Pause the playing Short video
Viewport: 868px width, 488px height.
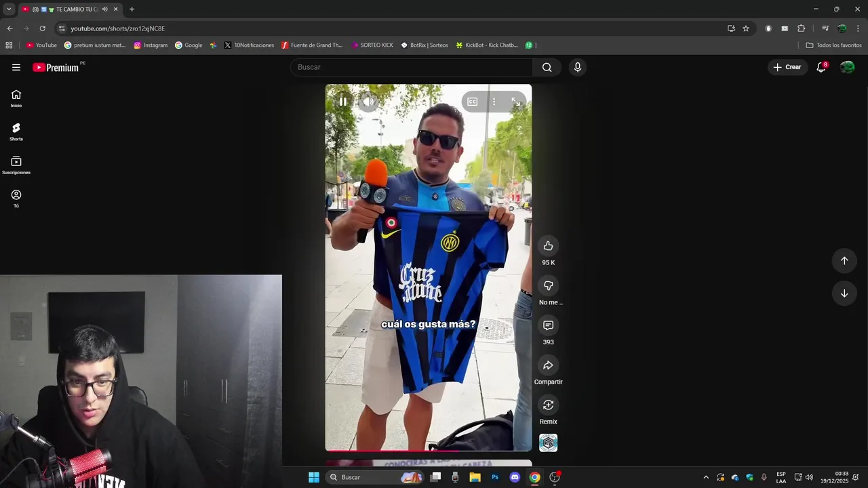pyautogui.click(x=343, y=102)
